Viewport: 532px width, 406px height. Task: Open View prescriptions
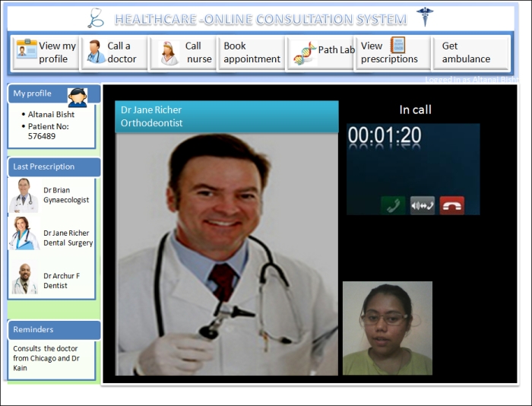393,53
